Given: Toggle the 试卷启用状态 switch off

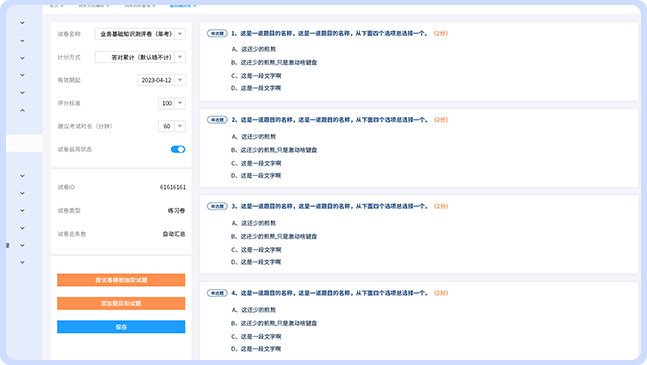Looking at the screenshot, I should pyautogui.click(x=178, y=149).
